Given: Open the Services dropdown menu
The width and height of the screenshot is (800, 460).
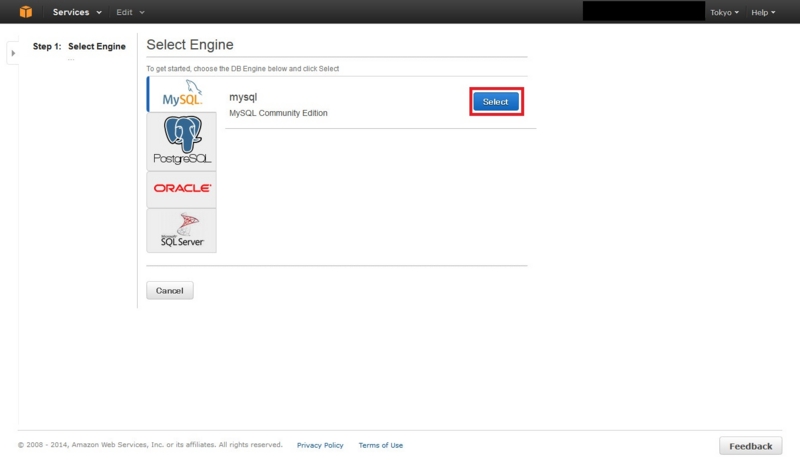Looking at the screenshot, I should pos(77,12).
